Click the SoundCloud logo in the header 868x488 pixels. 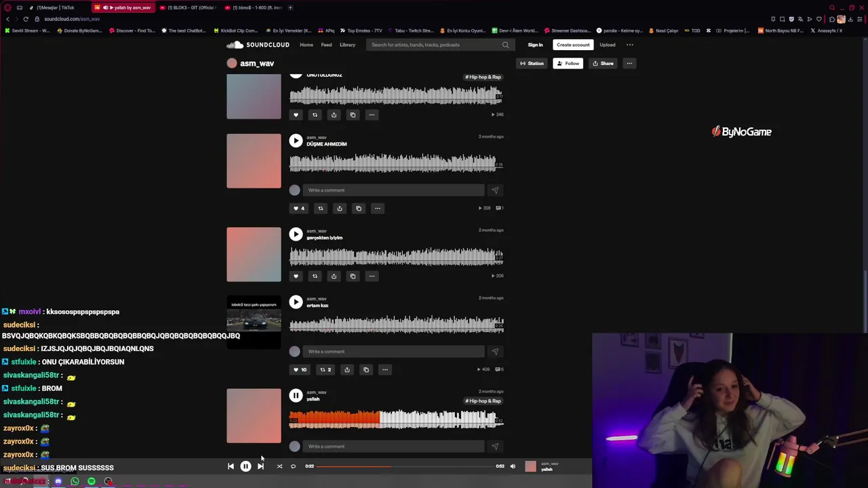point(258,45)
